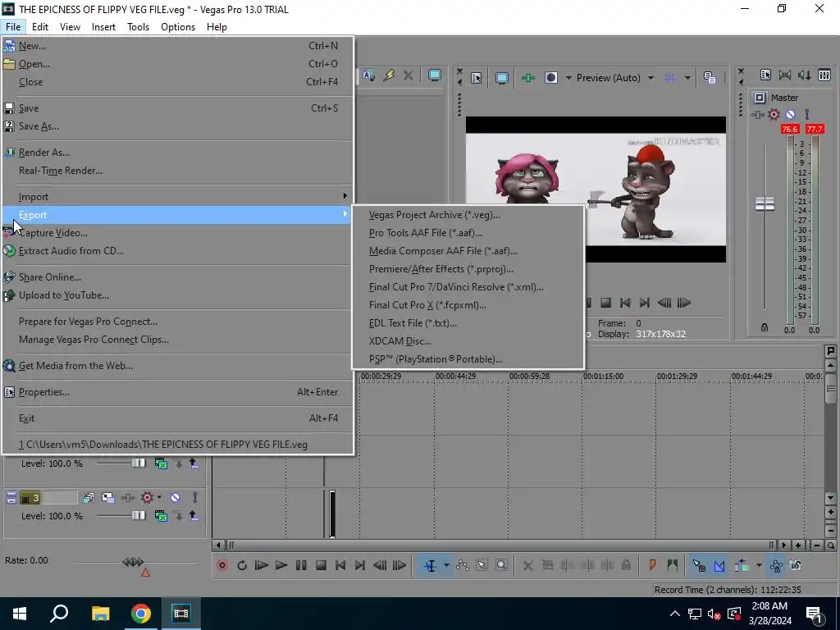Toggle Preview on External Monitor icon
Image resolution: width=840 pixels, height=630 pixels.
pyautogui.click(x=501, y=78)
